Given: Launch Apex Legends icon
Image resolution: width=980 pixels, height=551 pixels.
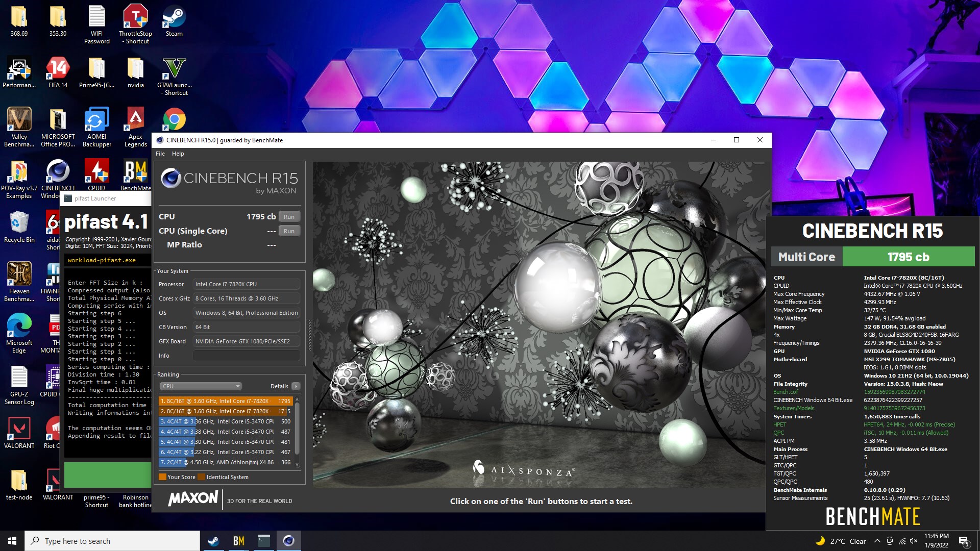Looking at the screenshot, I should click(x=135, y=128).
